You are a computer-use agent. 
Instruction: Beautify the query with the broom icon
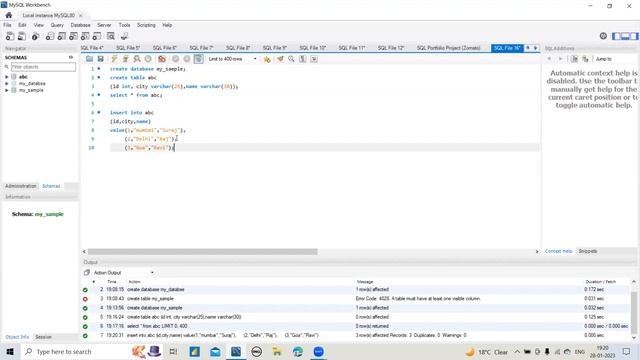coord(280,59)
